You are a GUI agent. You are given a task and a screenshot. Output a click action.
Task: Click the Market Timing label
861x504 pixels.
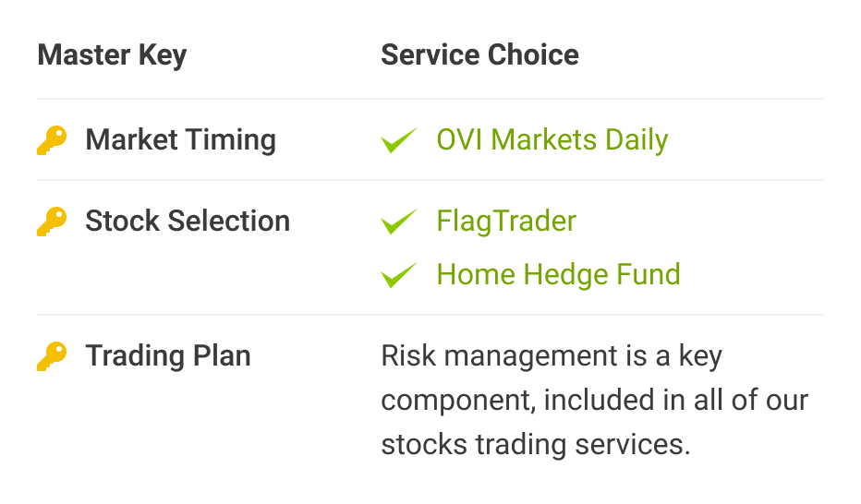[180, 140]
